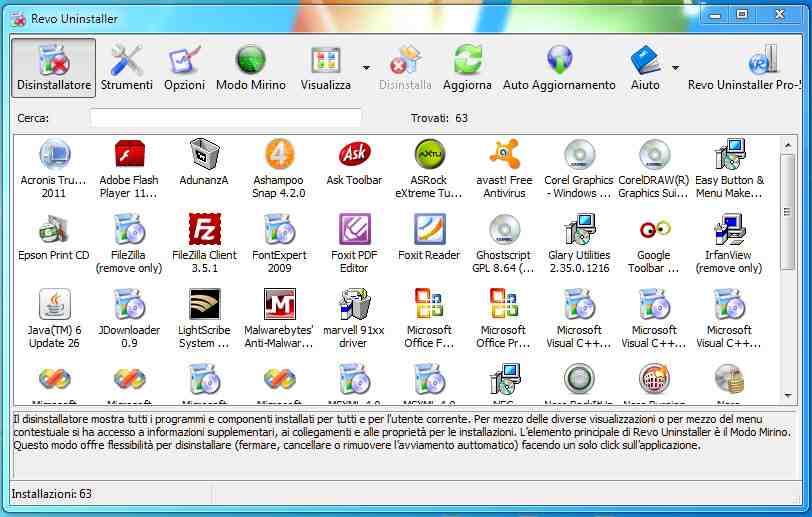Viewport: 812px width, 517px height.
Task: Click the program list scroll-up arrow
Action: point(788,145)
